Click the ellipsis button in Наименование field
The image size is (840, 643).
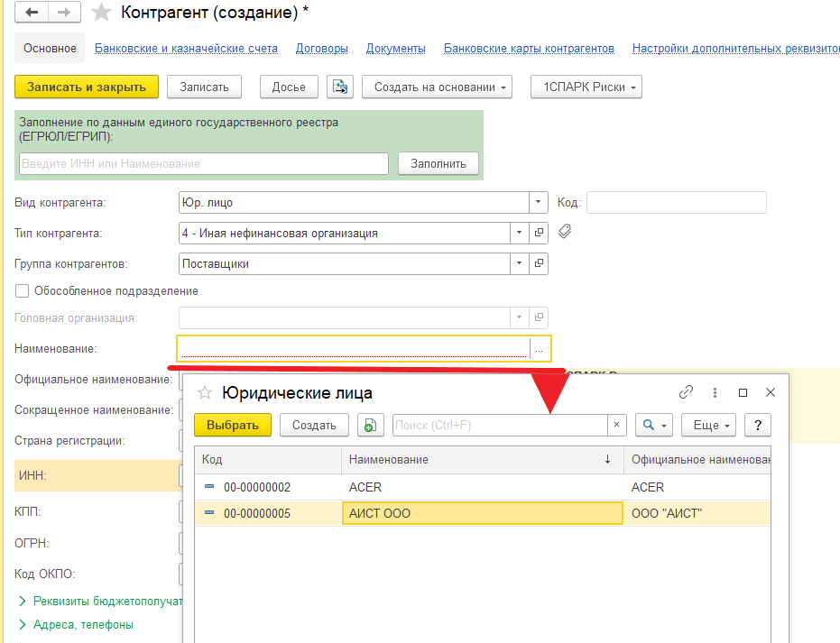[x=540, y=350]
